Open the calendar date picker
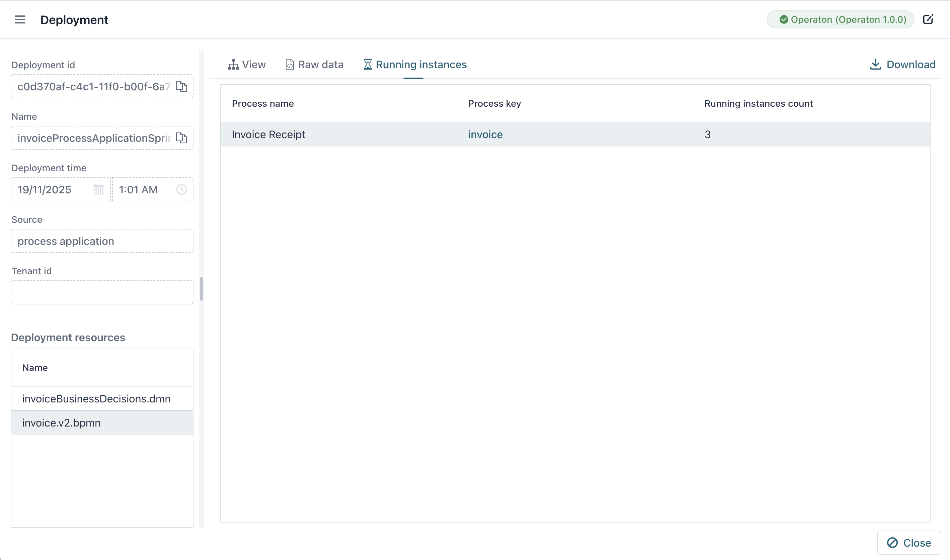Image resolution: width=950 pixels, height=560 pixels. tap(98, 189)
